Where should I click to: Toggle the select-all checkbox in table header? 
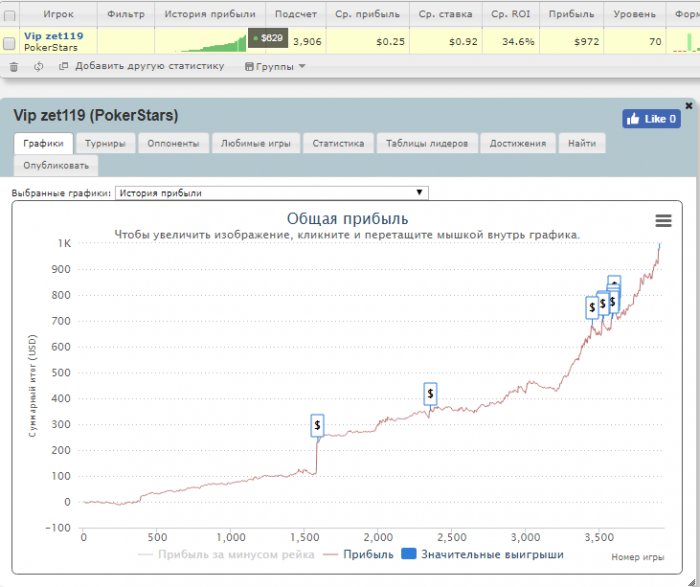(x=9, y=16)
